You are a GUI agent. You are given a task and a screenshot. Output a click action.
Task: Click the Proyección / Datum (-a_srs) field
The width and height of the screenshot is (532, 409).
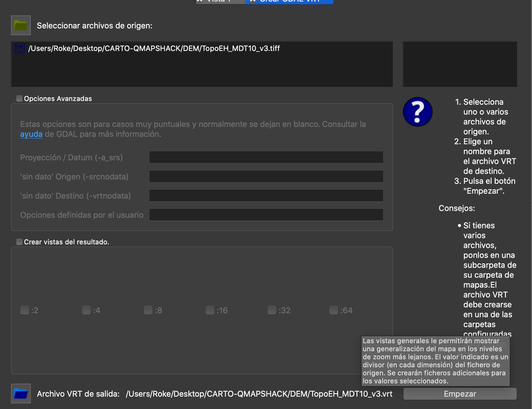pos(267,157)
